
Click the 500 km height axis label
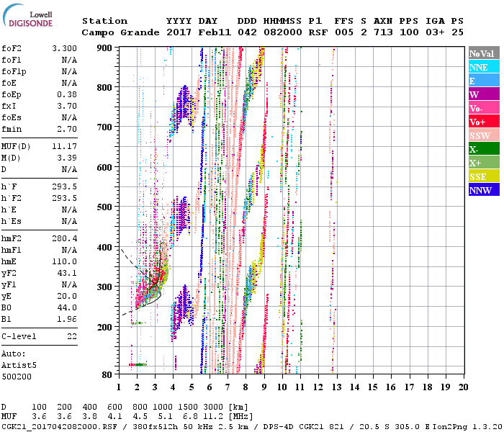click(104, 207)
